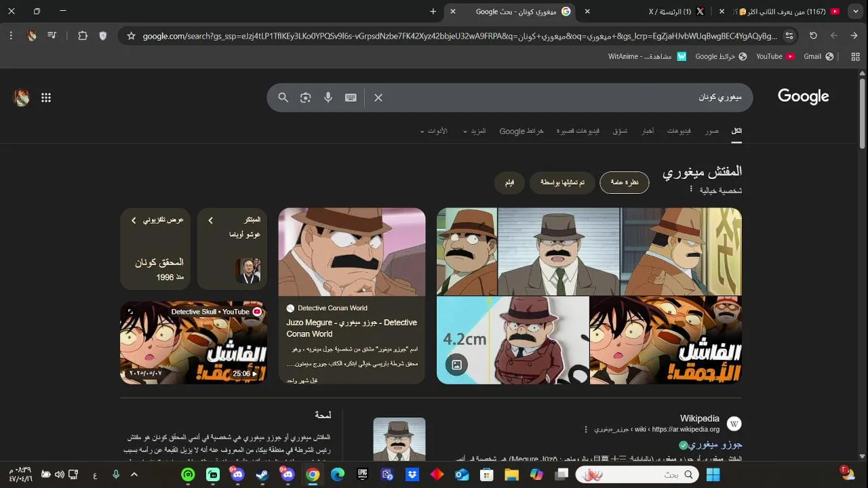Open Dropbox from the taskbar
The width and height of the screenshot is (868, 488).
(412, 475)
